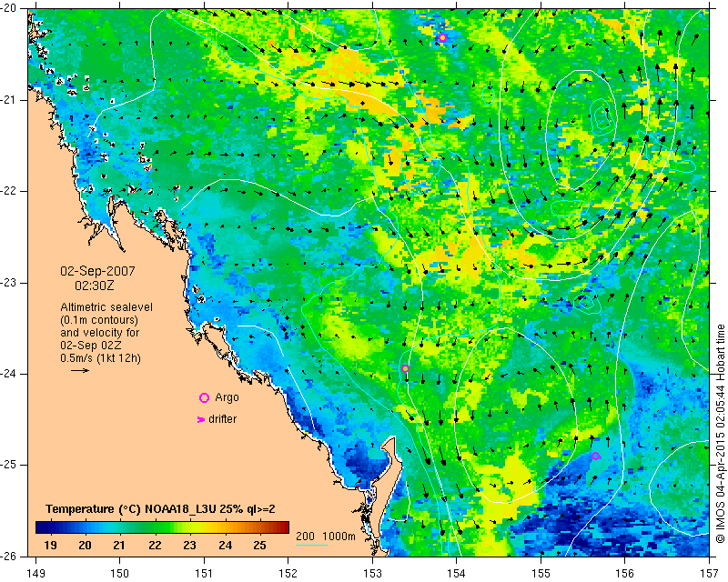
Task: Click the '156' longitude axis label
Action: [x=625, y=574]
